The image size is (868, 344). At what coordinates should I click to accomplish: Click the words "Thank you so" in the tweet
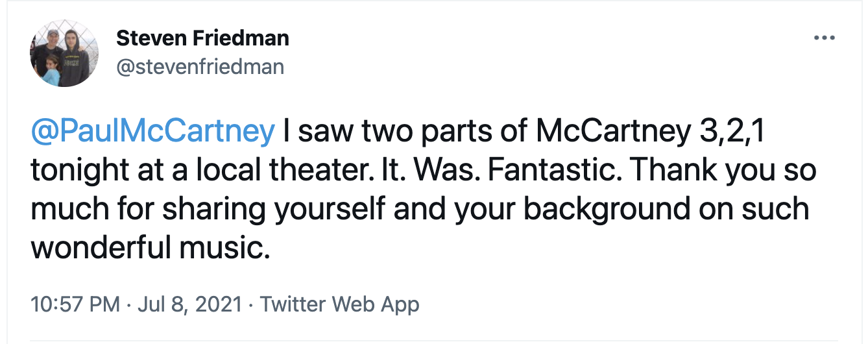tap(723, 171)
